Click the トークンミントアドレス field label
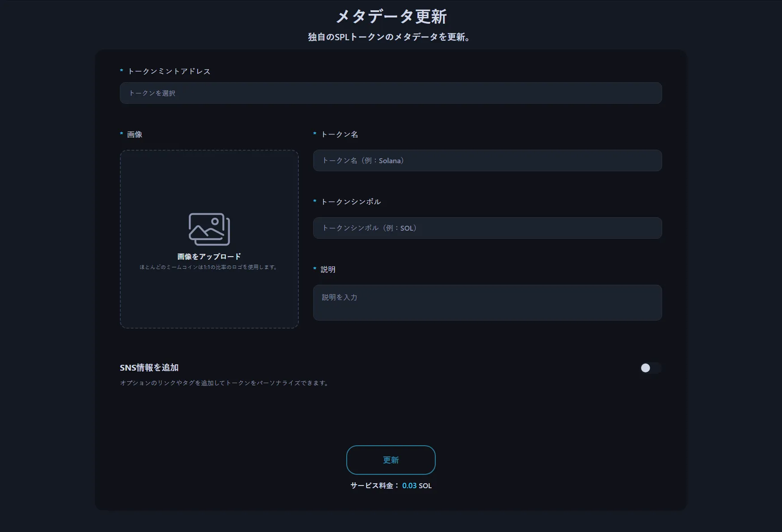Screen dimensions: 782x532 (169, 72)
